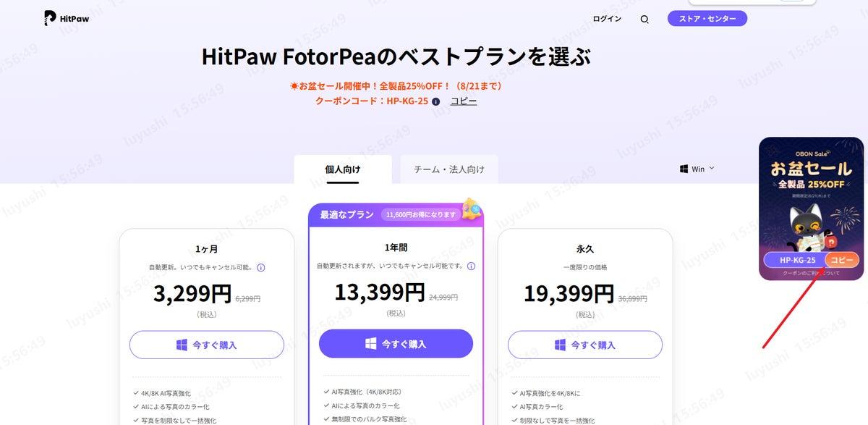Open クーポンのご利用について link in banner
Screen dimensions: 868x425
tap(811, 274)
